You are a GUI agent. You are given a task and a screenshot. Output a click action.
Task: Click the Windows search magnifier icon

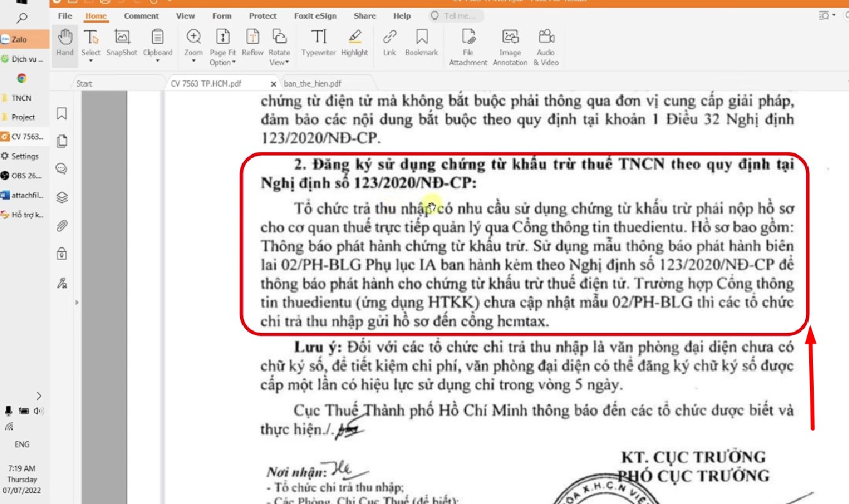coord(22,18)
